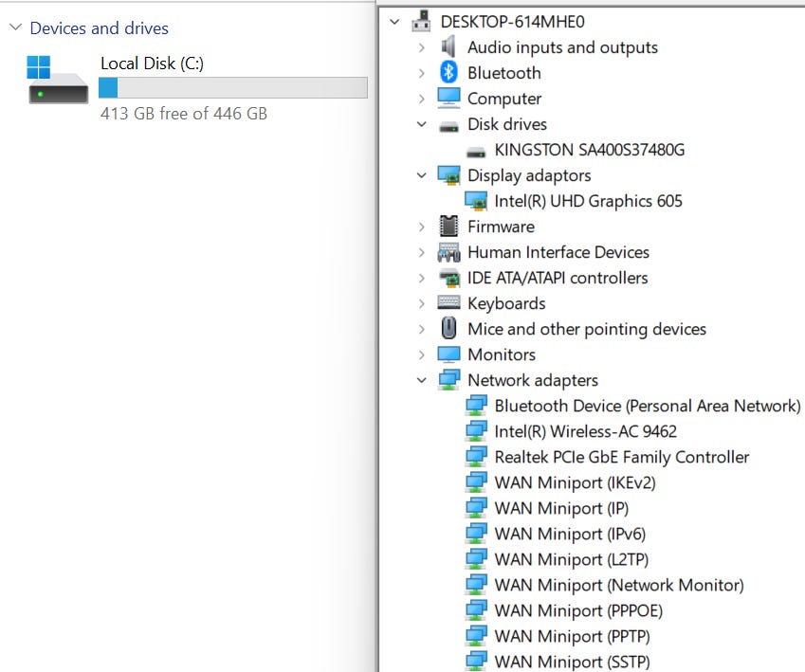Collapse the DESKTOP-614MHE0 root node

(395, 22)
